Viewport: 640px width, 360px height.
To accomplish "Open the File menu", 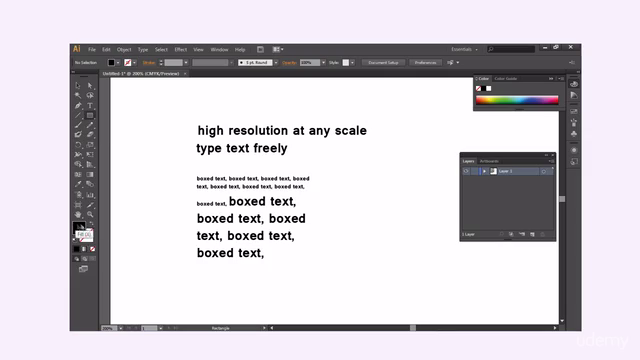I will point(92,49).
